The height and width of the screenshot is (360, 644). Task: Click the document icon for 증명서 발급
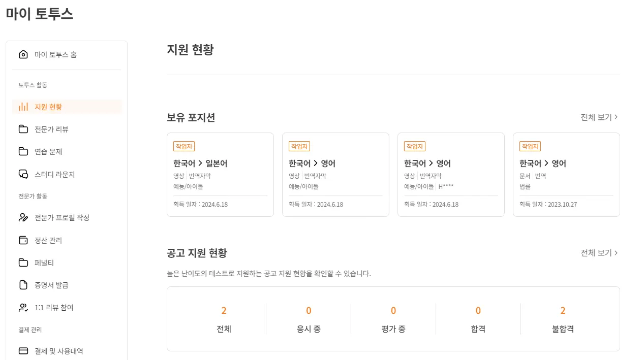(23, 285)
